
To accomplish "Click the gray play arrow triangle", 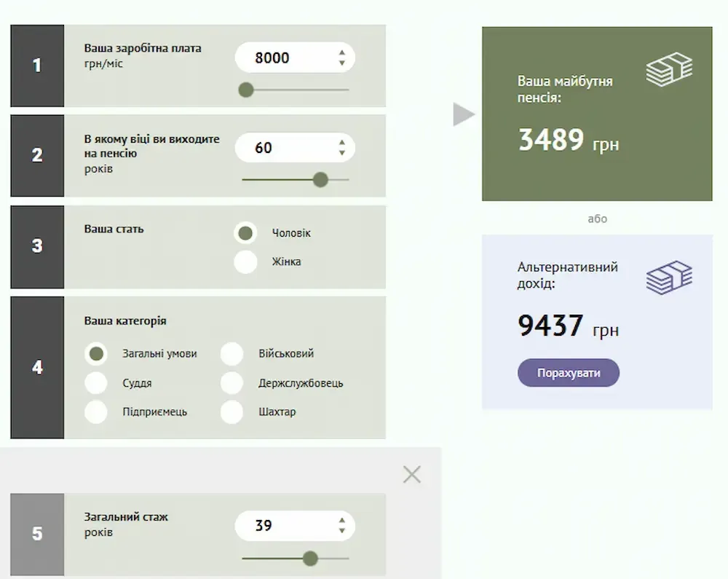I will coord(463,114).
